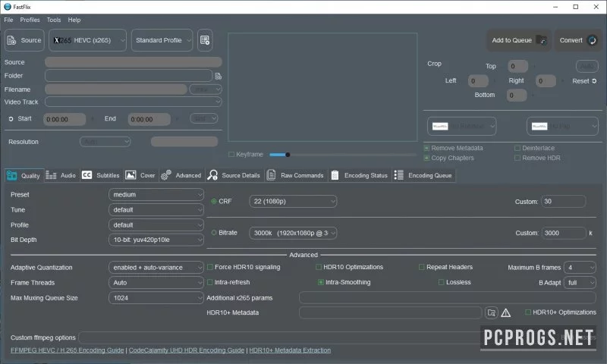Click the Bitrate Custom 3000 field
Viewport: 607px width, 364px height.
563,233
